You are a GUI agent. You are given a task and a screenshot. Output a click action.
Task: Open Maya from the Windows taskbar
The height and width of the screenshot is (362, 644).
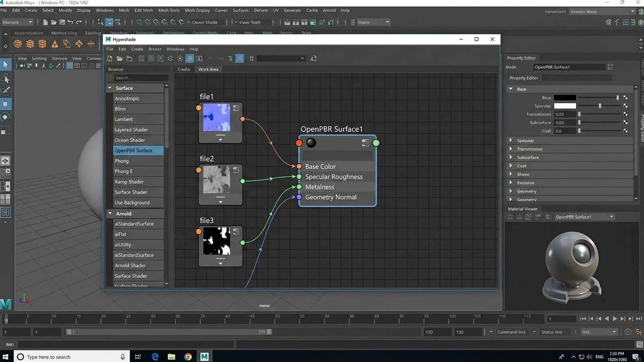[204, 356]
